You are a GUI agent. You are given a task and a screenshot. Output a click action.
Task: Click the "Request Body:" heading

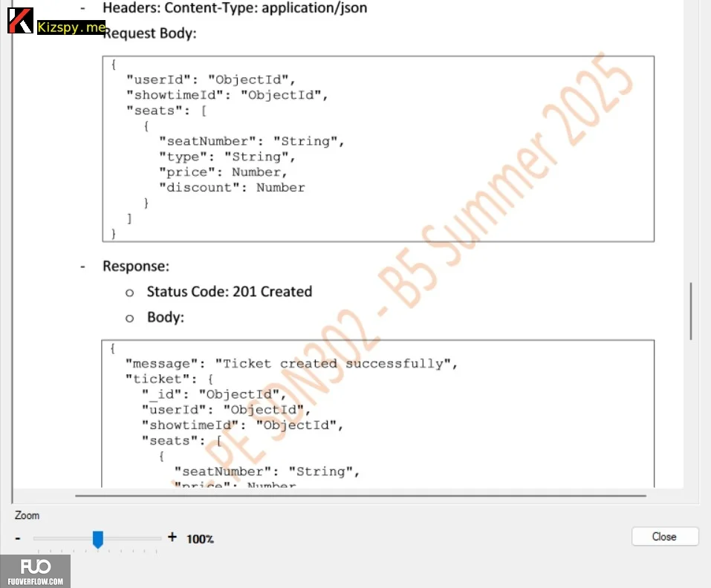pos(149,33)
